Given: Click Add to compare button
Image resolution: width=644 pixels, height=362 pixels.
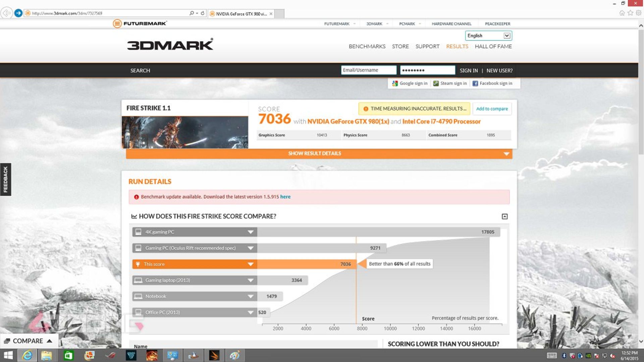Looking at the screenshot, I should click(492, 109).
